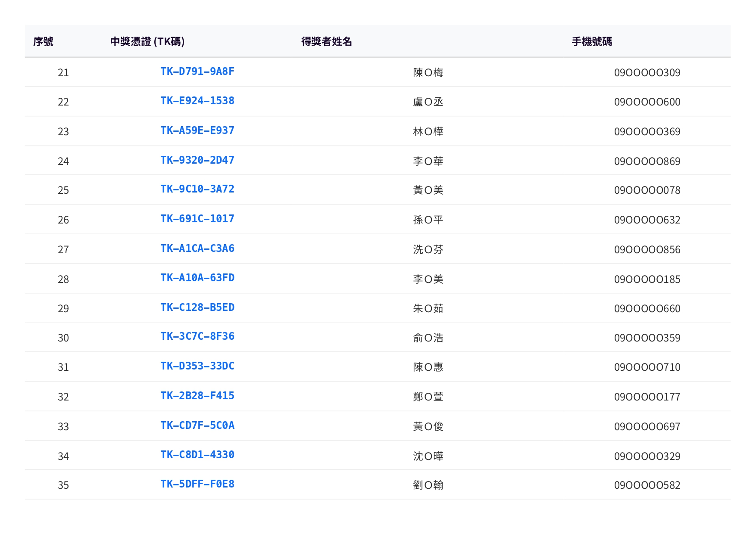Click the 中獎憑證 (TK碼) column header

click(147, 41)
